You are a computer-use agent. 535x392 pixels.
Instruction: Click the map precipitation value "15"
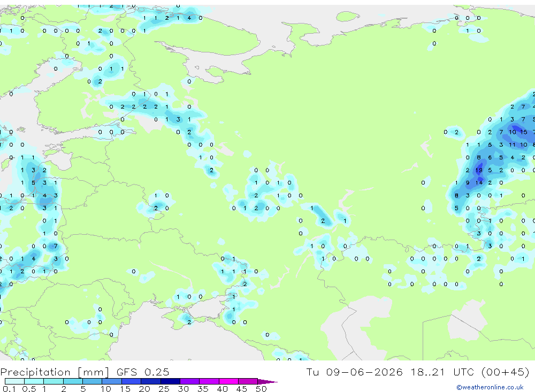click(523, 132)
